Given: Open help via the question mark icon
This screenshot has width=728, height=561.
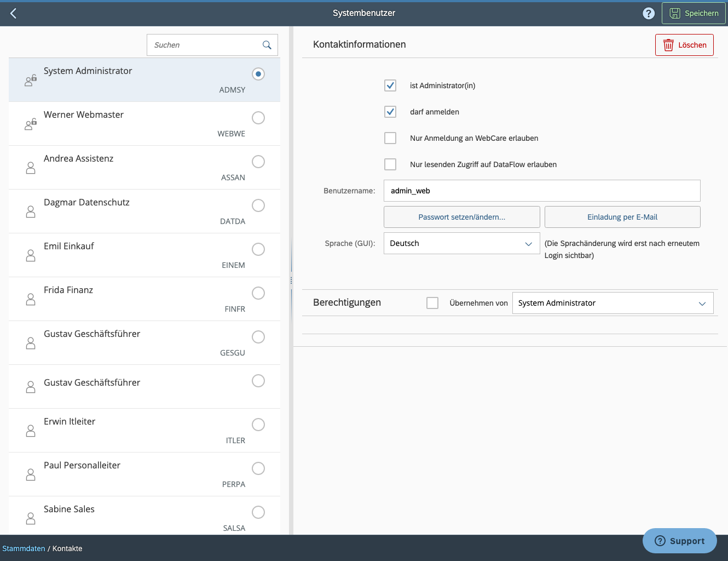Looking at the screenshot, I should click(x=649, y=13).
